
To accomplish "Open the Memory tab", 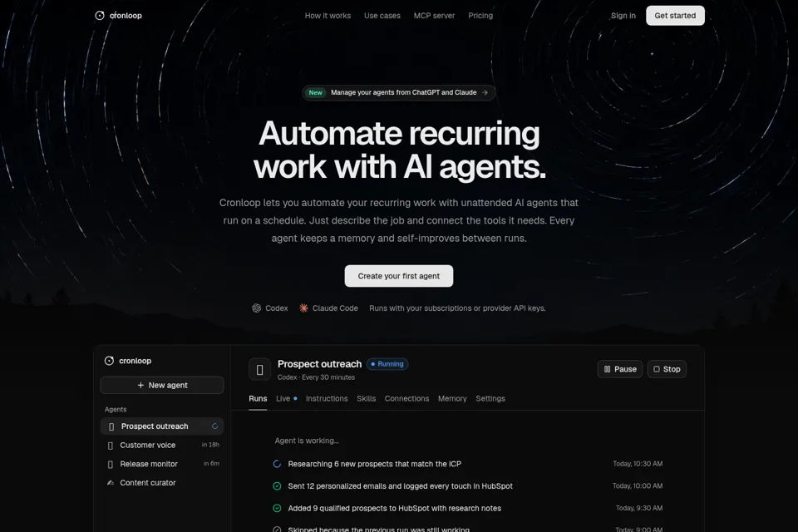I will coord(452,399).
